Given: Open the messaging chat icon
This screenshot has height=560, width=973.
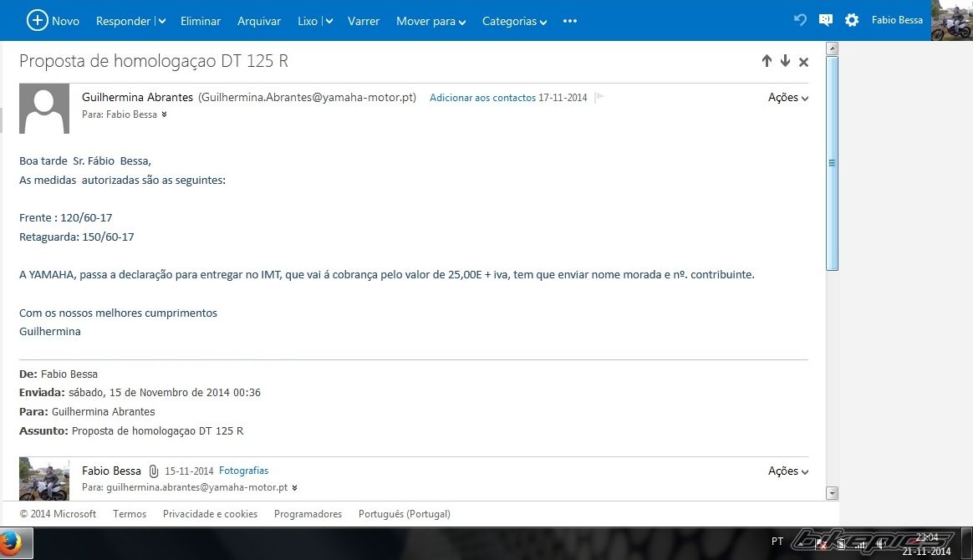Looking at the screenshot, I should pos(825,20).
